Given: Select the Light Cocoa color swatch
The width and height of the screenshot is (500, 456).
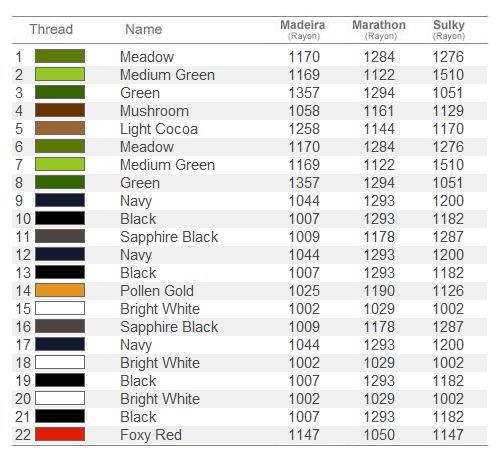Looking at the screenshot, I should pos(60,128).
